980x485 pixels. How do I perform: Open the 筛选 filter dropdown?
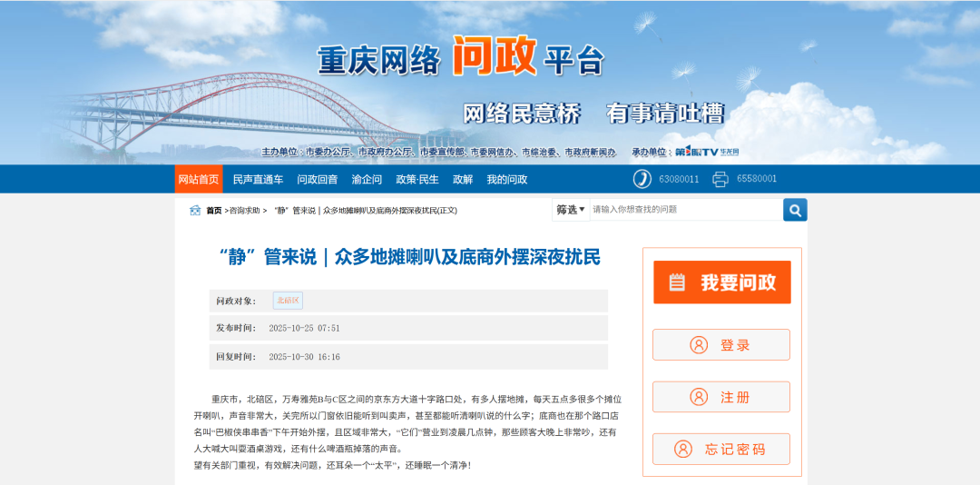click(571, 210)
